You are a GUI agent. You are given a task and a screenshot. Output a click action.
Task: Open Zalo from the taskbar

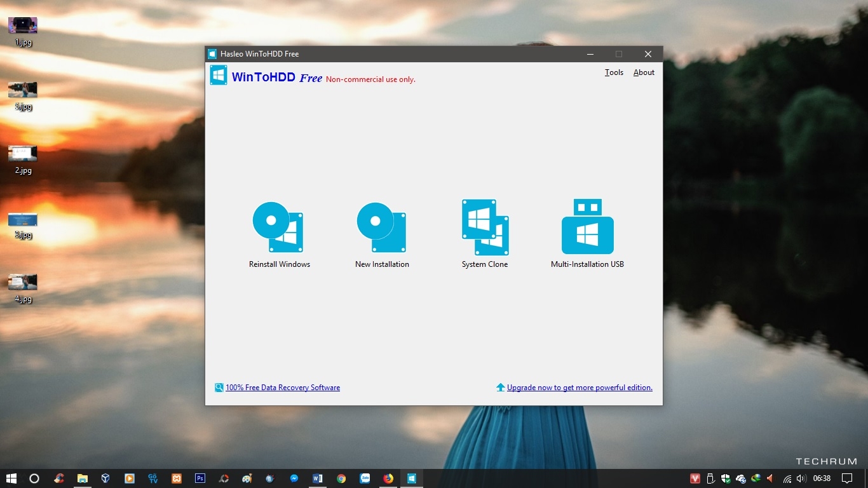pyautogui.click(x=365, y=478)
